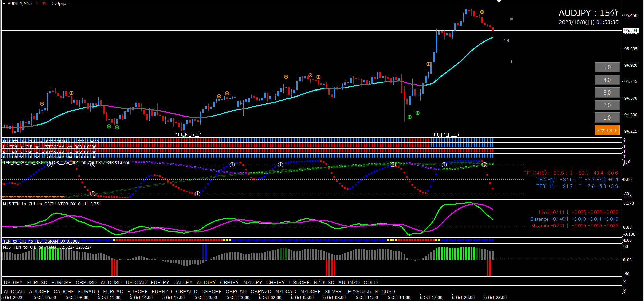The height and width of the screenshot is (301, 644).
Task: Click the 1.0 zoom button
Action: click(607, 118)
